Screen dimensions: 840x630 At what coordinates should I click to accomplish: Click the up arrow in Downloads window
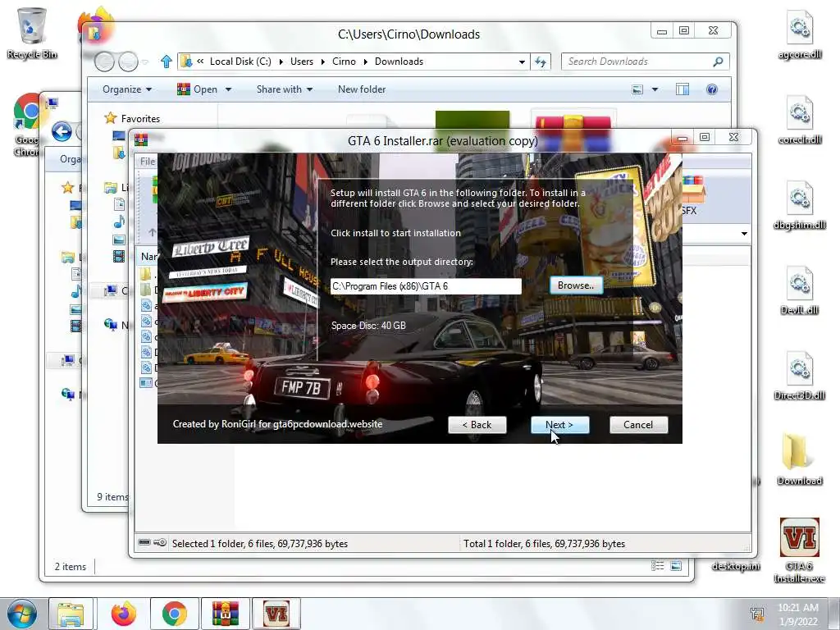pyautogui.click(x=166, y=62)
